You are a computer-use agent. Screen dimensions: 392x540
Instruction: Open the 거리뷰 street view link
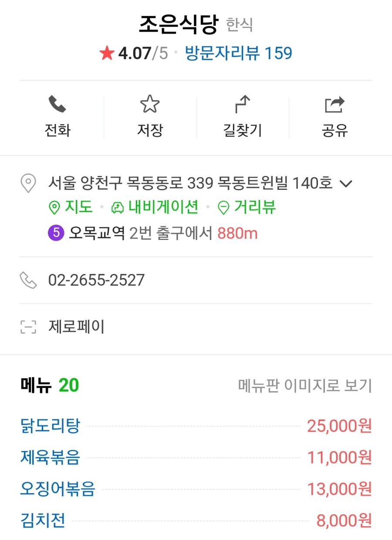tap(247, 208)
